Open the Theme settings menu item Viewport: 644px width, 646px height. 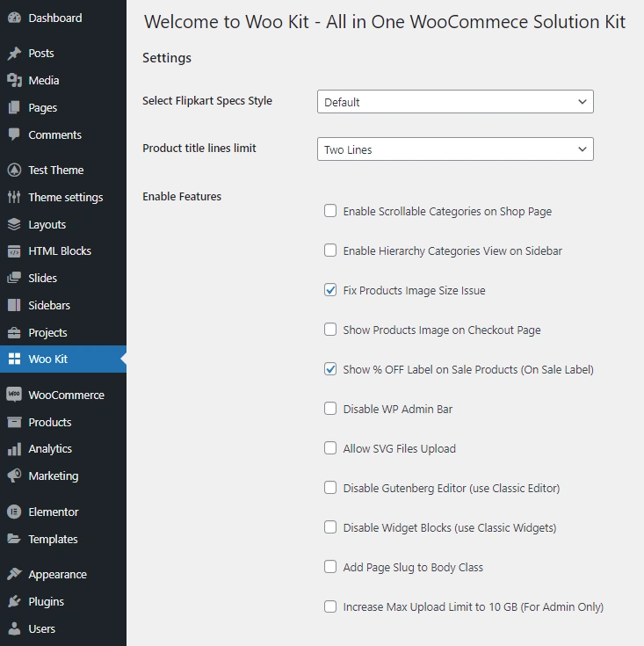[65, 198]
